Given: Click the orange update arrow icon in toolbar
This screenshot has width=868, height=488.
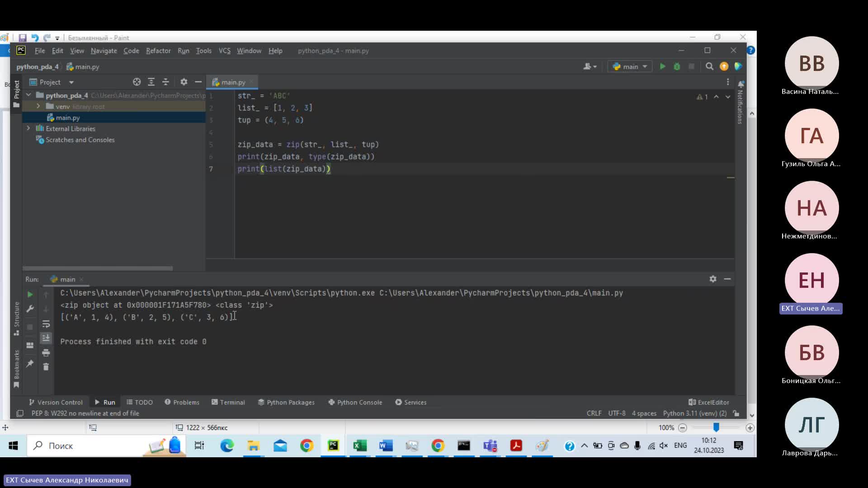Looking at the screenshot, I should click(724, 66).
